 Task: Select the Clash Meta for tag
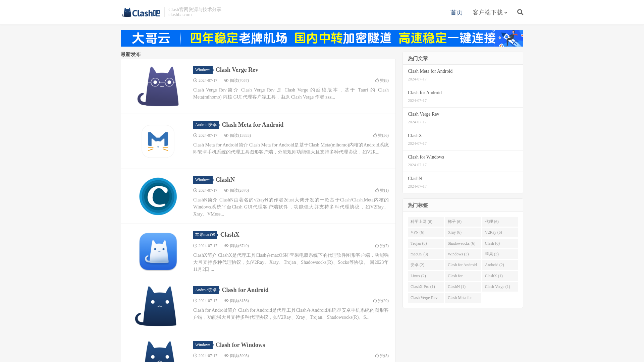click(x=463, y=298)
